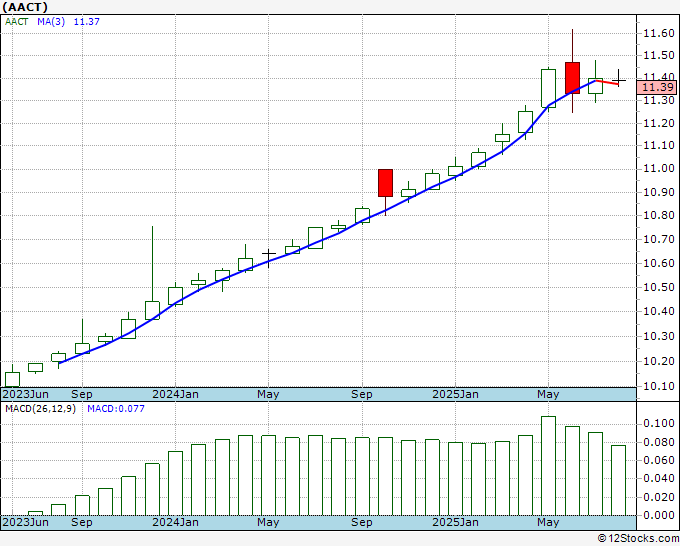Click the MA value 11.37

click(87, 22)
